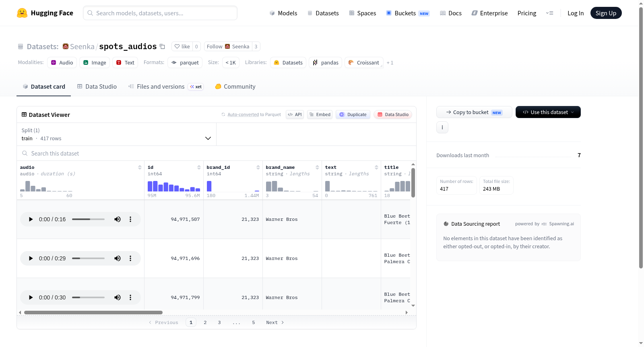Image resolution: width=644 pixels, height=347 pixels.
Task: Go to page 5 of the dataset
Action: (x=254, y=322)
